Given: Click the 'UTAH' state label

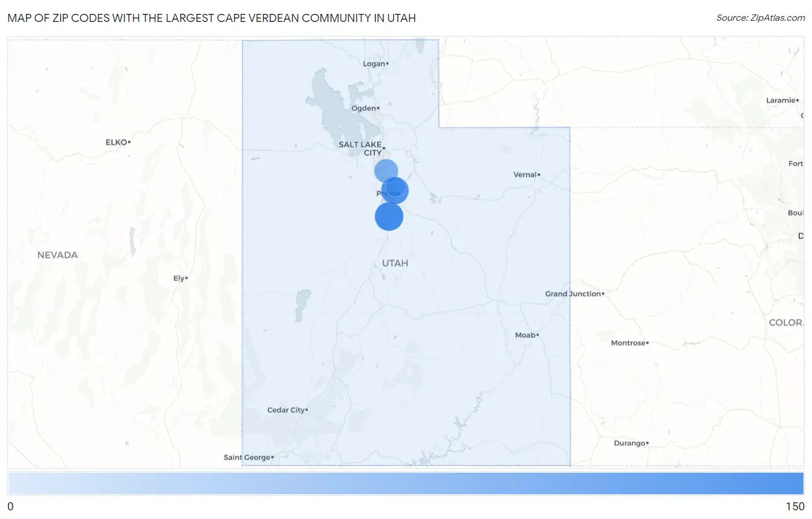Looking at the screenshot, I should point(395,263).
